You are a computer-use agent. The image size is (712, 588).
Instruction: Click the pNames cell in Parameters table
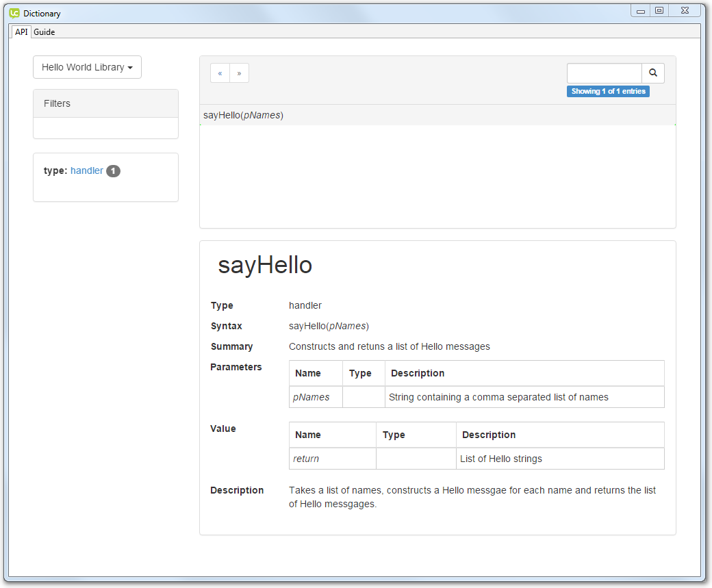(x=311, y=397)
